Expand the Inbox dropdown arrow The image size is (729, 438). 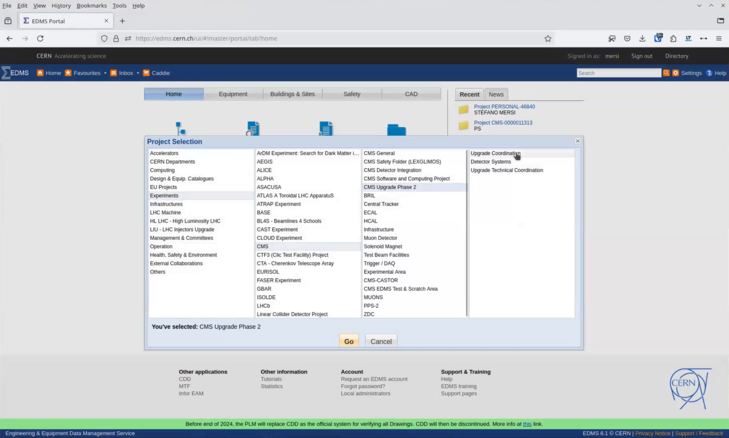[138, 73]
